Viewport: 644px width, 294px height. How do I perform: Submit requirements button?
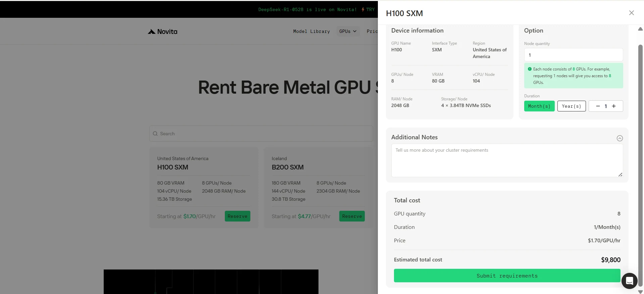coord(507,276)
